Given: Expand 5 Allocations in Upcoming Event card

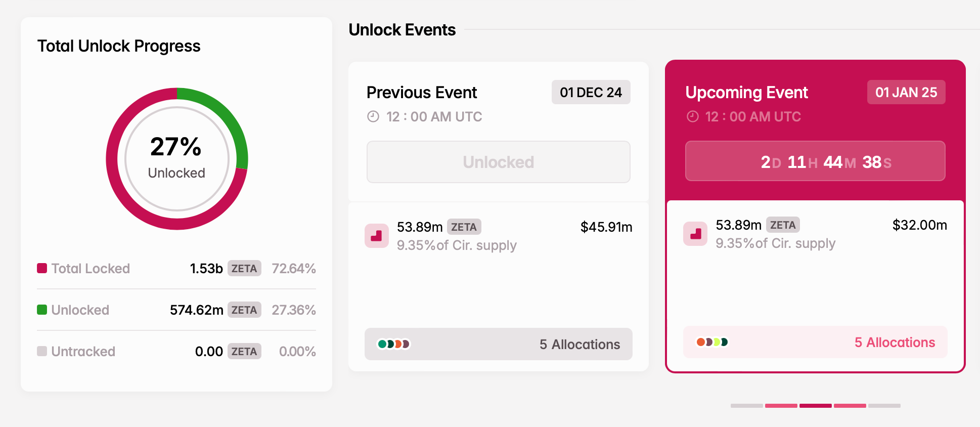Looking at the screenshot, I should (x=895, y=343).
